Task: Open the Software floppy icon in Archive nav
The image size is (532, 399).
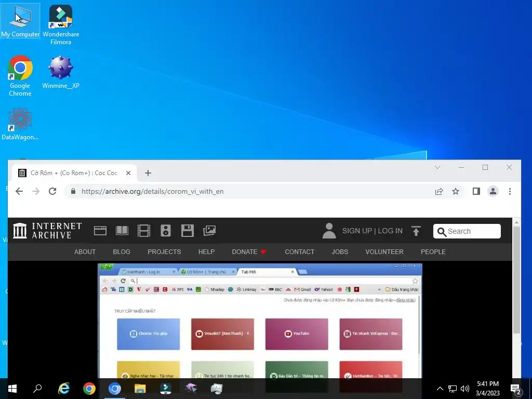Action: (187, 231)
